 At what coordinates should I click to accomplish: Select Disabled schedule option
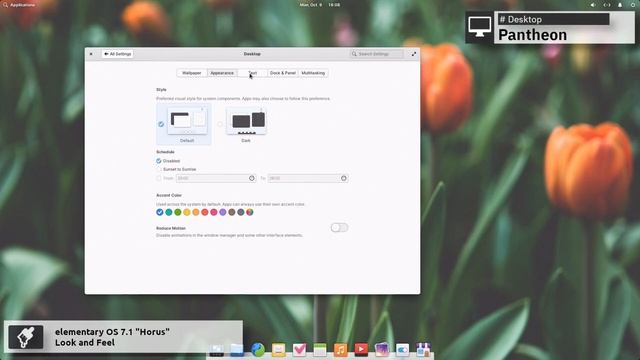[159, 161]
